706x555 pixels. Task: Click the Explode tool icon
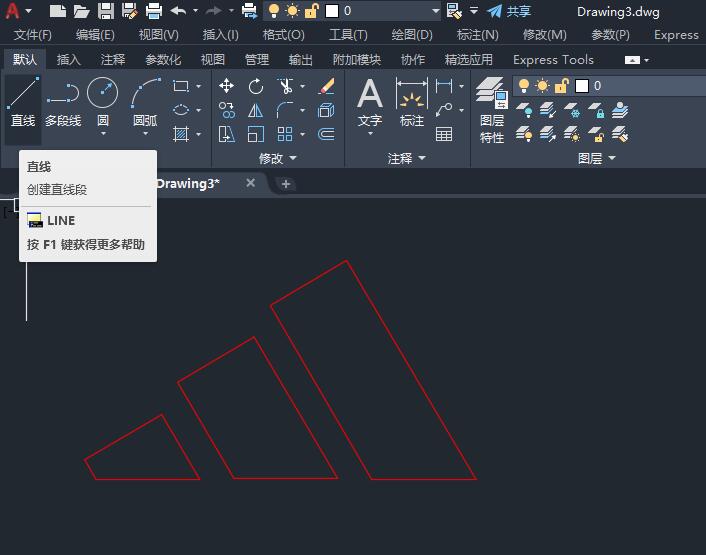click(x=326, y=110)
